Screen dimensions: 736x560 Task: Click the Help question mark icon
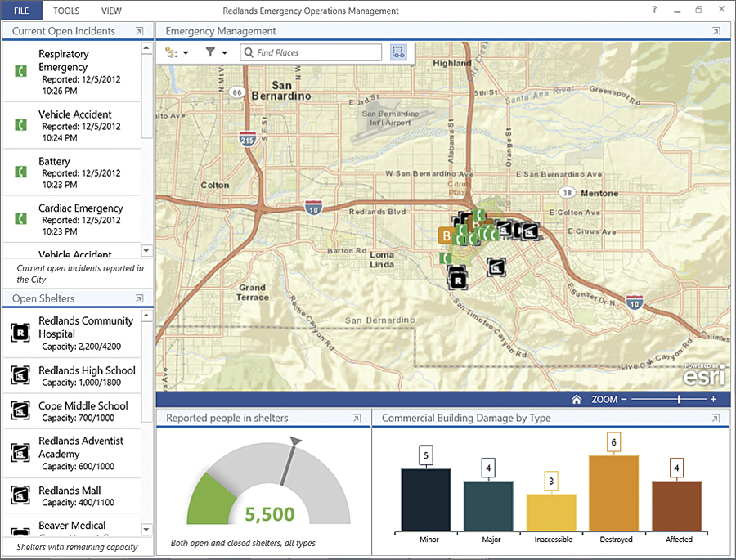coord(653,11)
